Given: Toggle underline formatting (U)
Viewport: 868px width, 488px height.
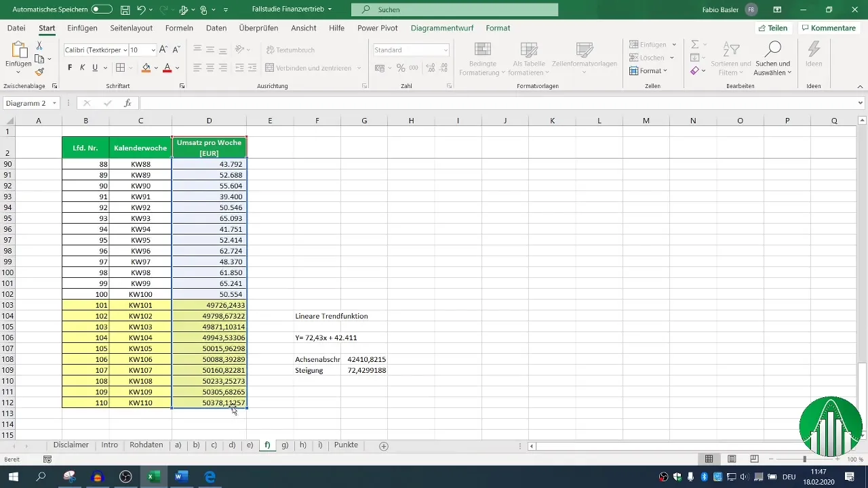Looking at the screenshot, I should (x=95, y=68).
